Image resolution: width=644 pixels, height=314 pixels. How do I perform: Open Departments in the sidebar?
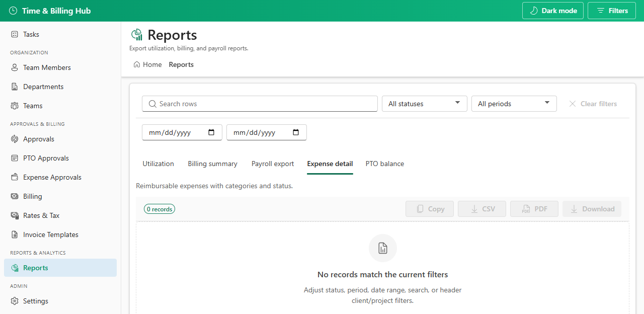[60, 87]
